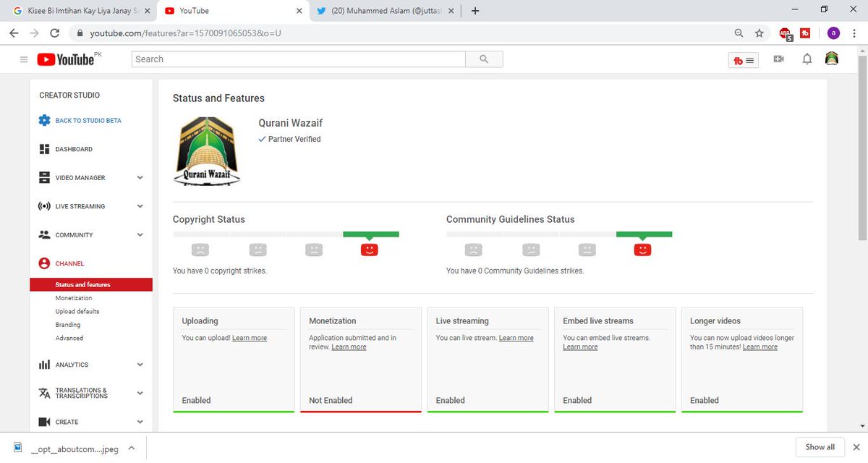Expand the Community section
868x463 pixels.
(140, 235)
